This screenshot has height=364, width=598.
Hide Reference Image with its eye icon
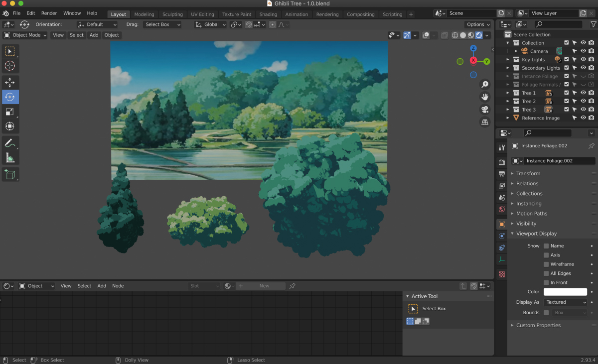tap(583, 118)
